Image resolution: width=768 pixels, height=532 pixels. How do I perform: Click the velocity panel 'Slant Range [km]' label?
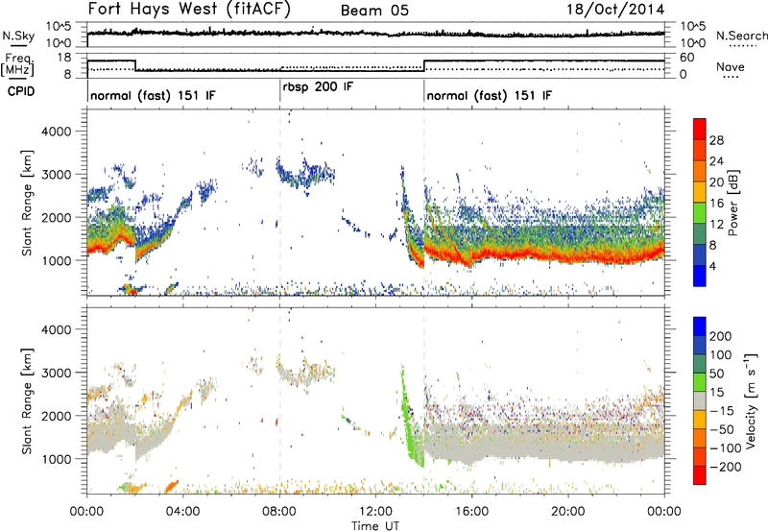click(x=27, y=400)
